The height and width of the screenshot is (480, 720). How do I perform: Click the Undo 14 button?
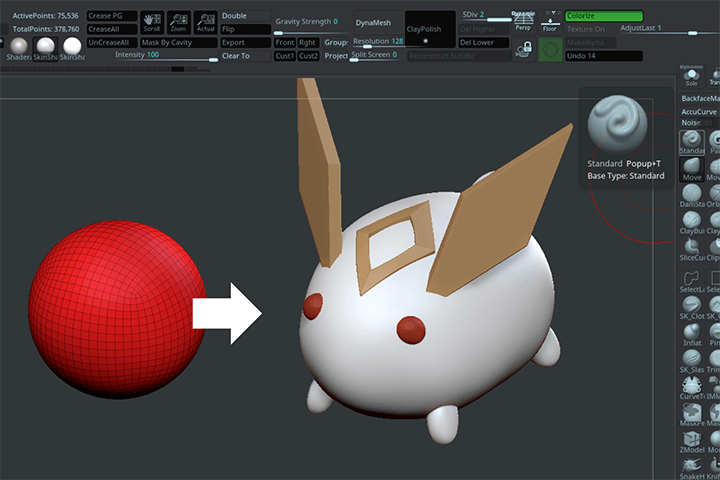tap(603, 56)
